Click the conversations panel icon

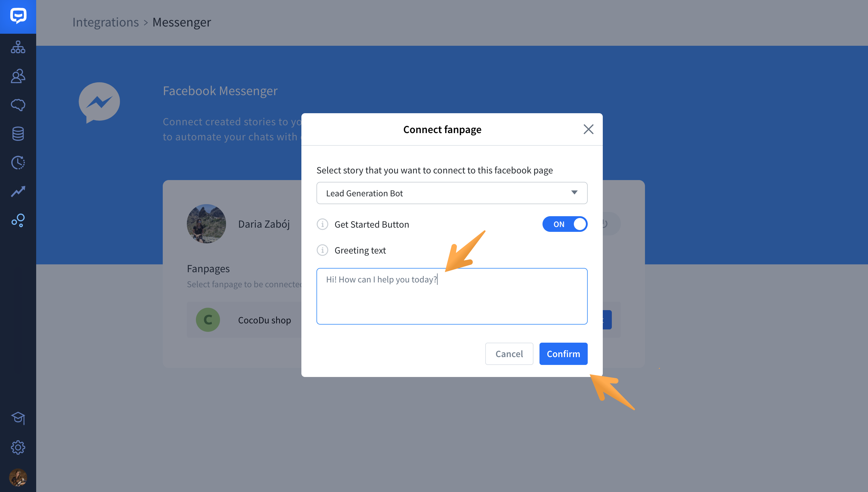click(18, 105)
